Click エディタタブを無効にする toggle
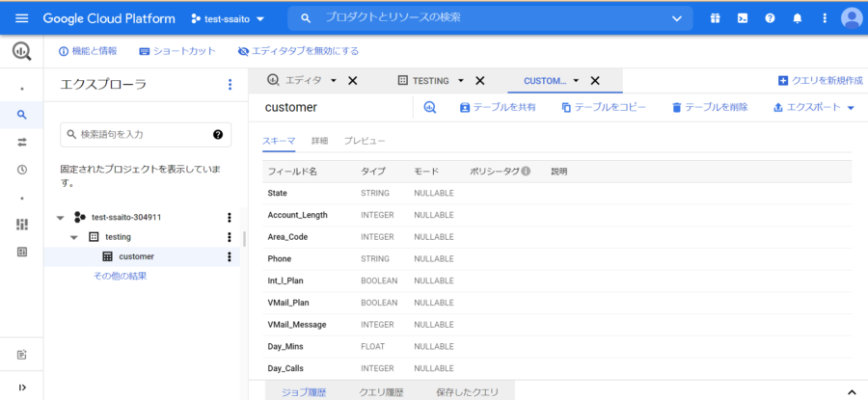The height and width of the screenshot is (400, 868). tap(298, 51)
